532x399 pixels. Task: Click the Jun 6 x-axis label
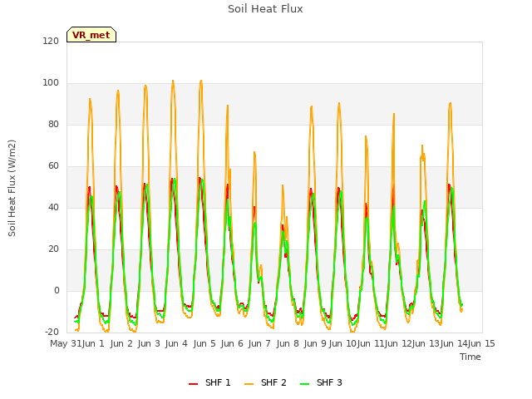coord(232,343)
